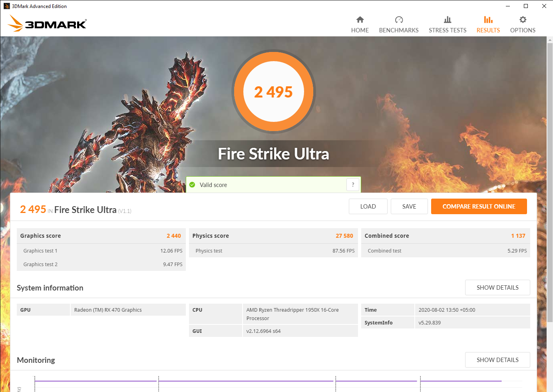Click the scrollbar up arrow

pyautogui.click(x=550, y=40)
